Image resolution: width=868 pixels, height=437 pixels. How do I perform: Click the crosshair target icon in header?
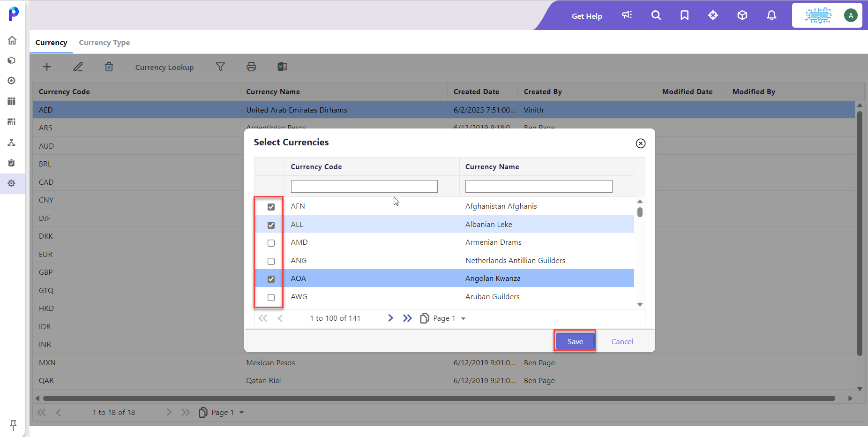pos(713,15)
